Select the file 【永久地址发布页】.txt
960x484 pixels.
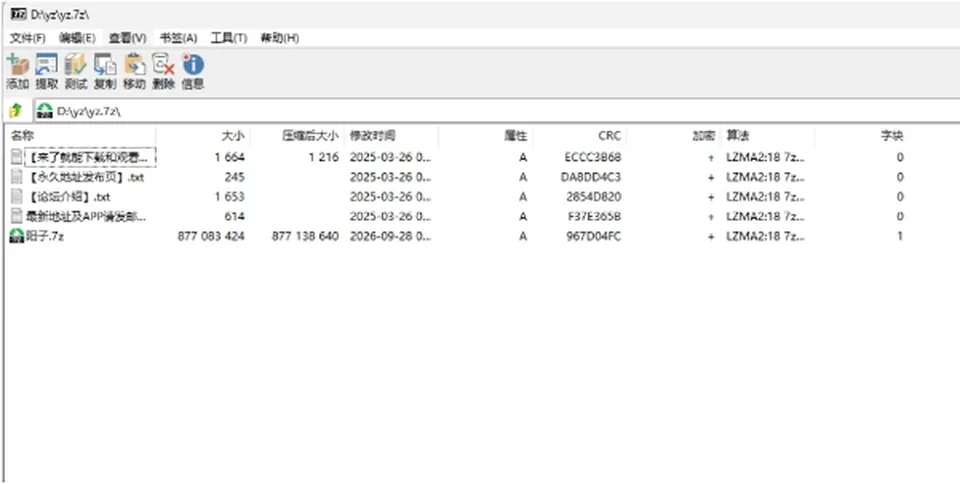(x=85, y=177)
